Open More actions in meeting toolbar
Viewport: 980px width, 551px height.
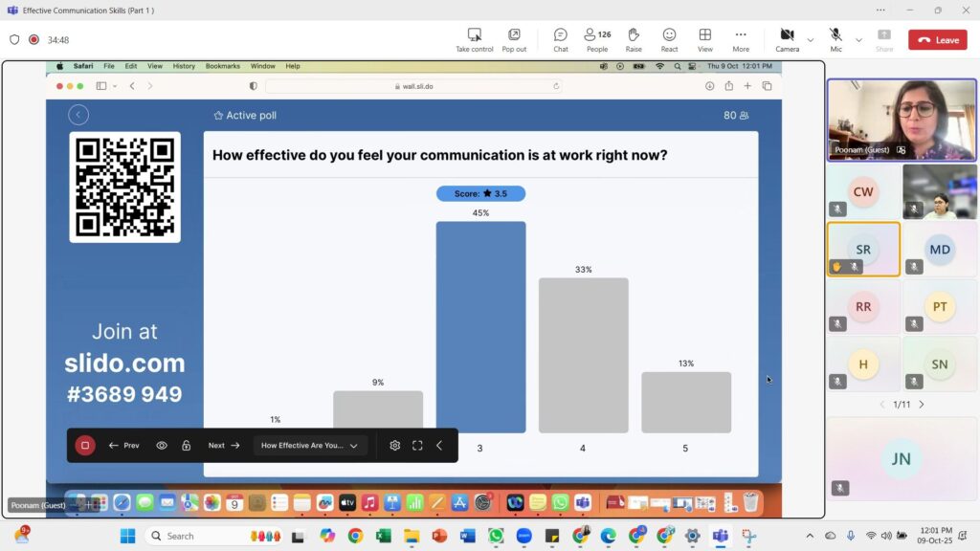point(741,39)
